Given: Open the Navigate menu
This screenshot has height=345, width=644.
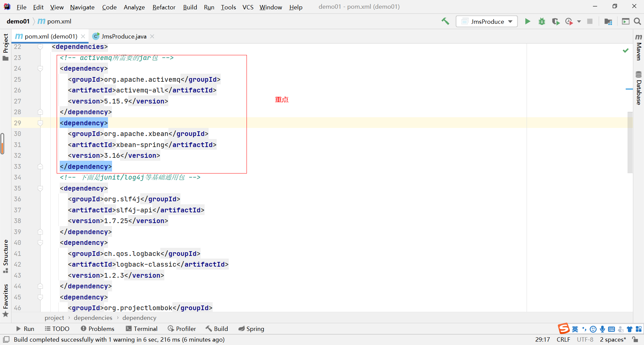Looking at the screenshot, I should click(82, 7).
